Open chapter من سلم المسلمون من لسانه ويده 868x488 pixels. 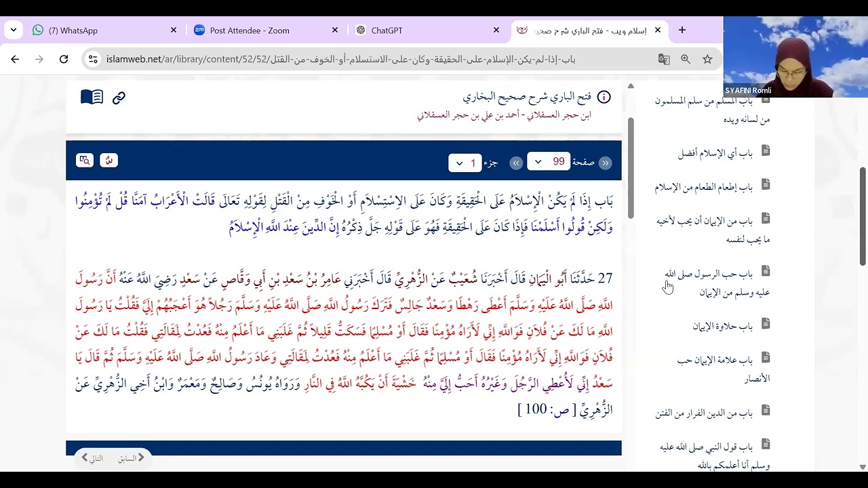713,110
